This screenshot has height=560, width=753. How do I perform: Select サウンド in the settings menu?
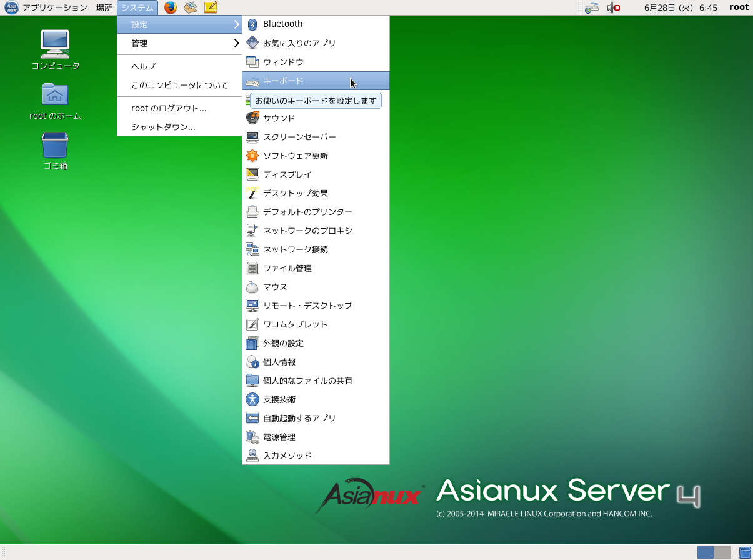[279, 118]
